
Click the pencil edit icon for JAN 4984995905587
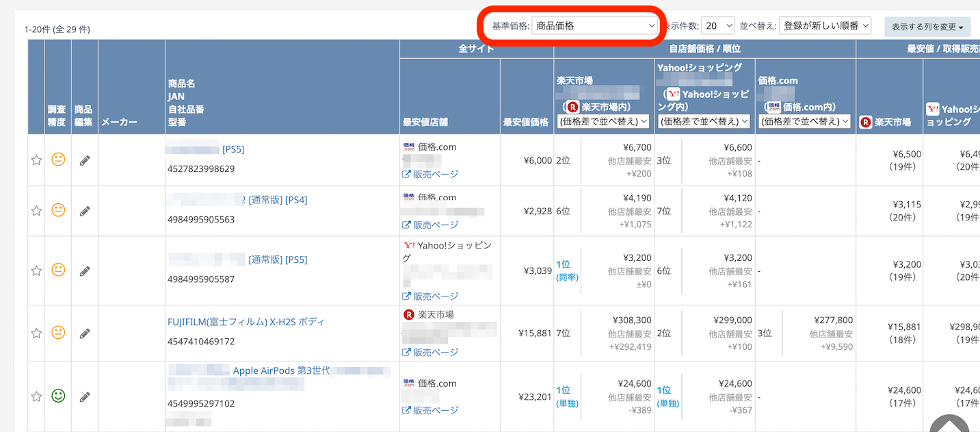pos(85,271)
